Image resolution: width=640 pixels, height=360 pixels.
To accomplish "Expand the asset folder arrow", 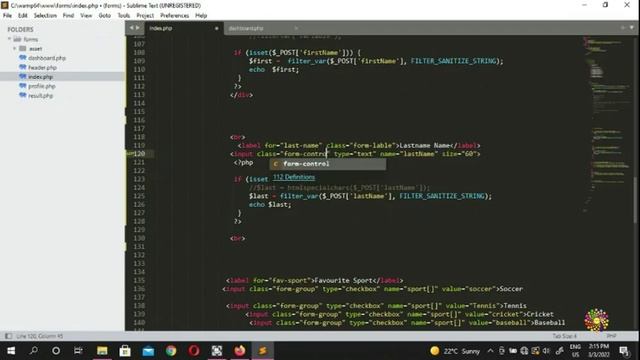I will [15, 49].
